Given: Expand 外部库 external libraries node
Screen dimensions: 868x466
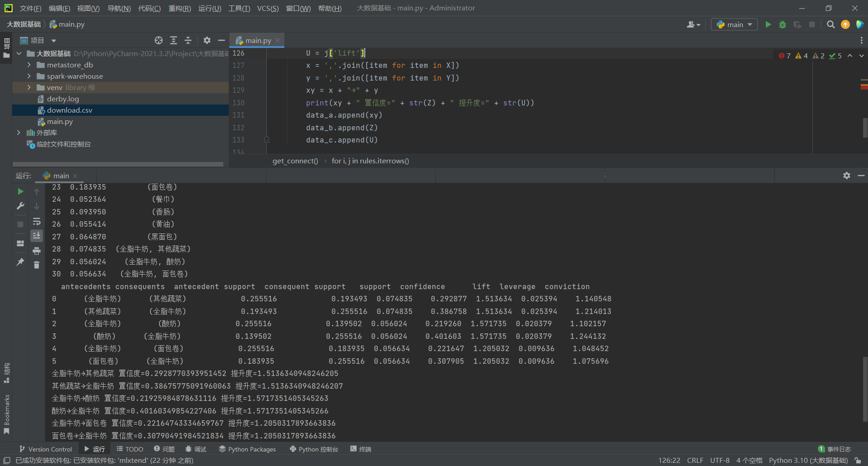Looking at the screenshot, I should click(19, 133).
